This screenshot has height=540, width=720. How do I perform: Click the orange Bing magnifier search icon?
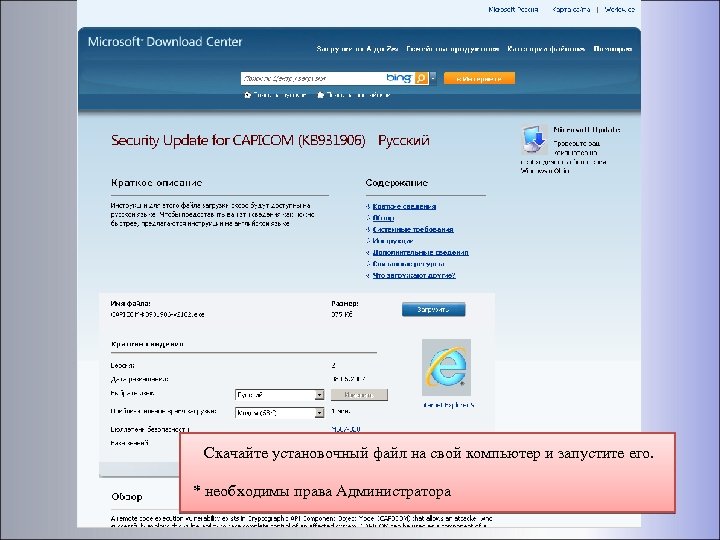click(x=421, y=79)
